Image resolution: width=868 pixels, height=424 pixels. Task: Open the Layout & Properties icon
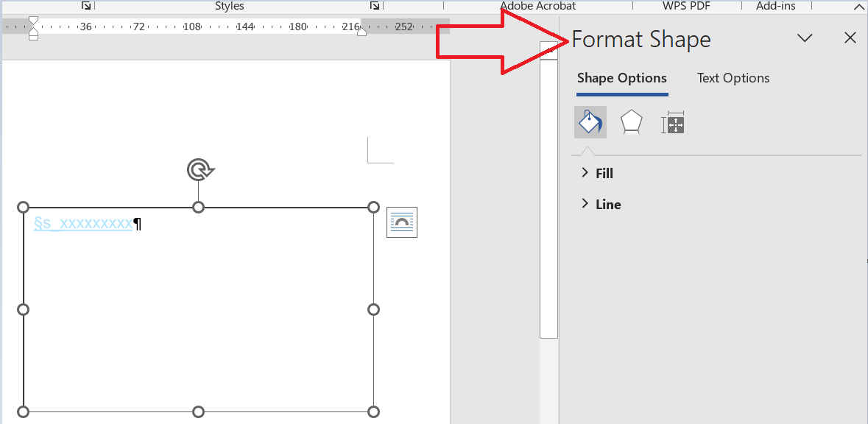tap(673, 123)
